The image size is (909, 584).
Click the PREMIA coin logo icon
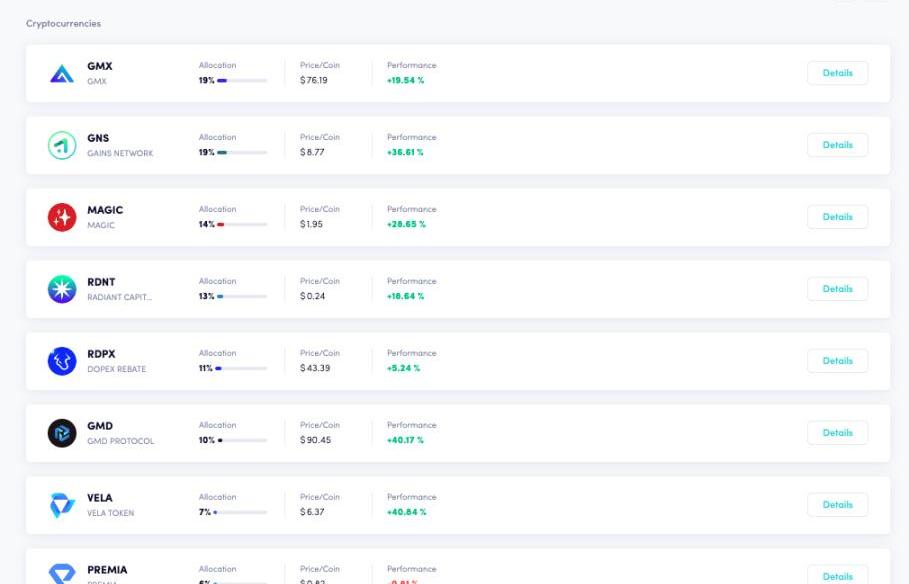click(x=62, y=574)
